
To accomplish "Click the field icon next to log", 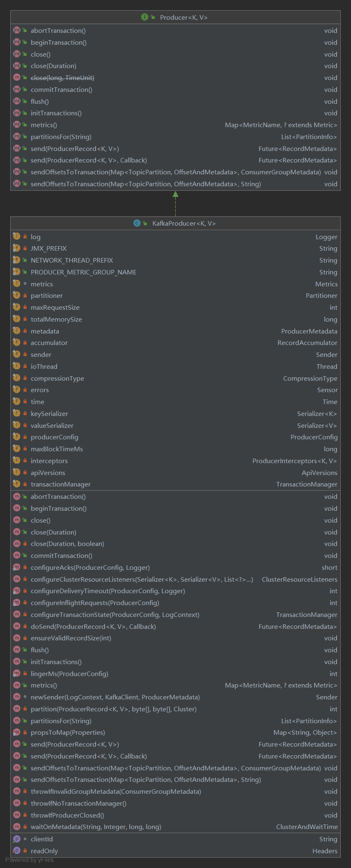I will click(17, 237).
